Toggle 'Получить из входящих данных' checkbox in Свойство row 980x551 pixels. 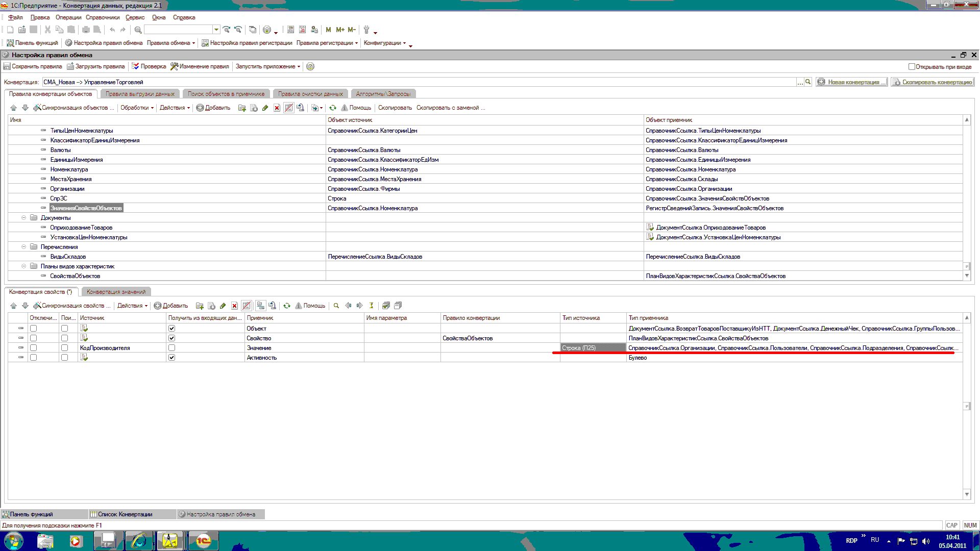click(x=171, y=338)
